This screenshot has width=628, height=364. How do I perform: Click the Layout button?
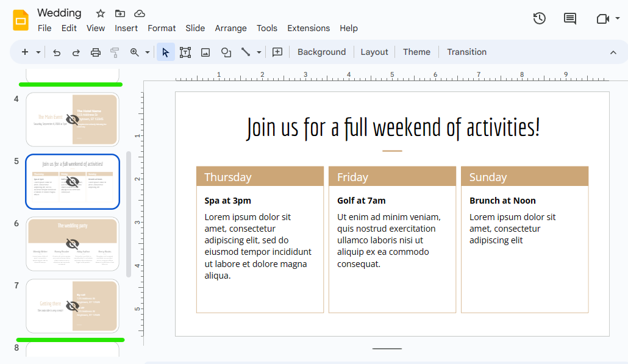374,52
